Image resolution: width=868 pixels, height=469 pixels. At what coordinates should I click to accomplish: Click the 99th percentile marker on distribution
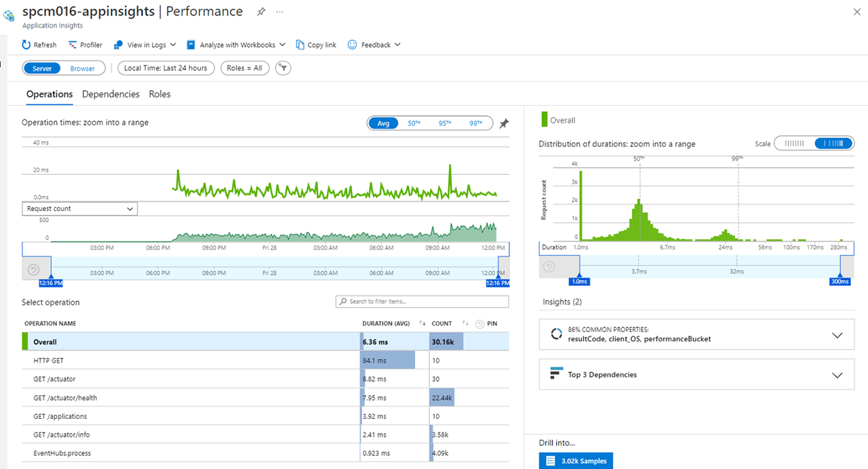click(x=737, y=158)
